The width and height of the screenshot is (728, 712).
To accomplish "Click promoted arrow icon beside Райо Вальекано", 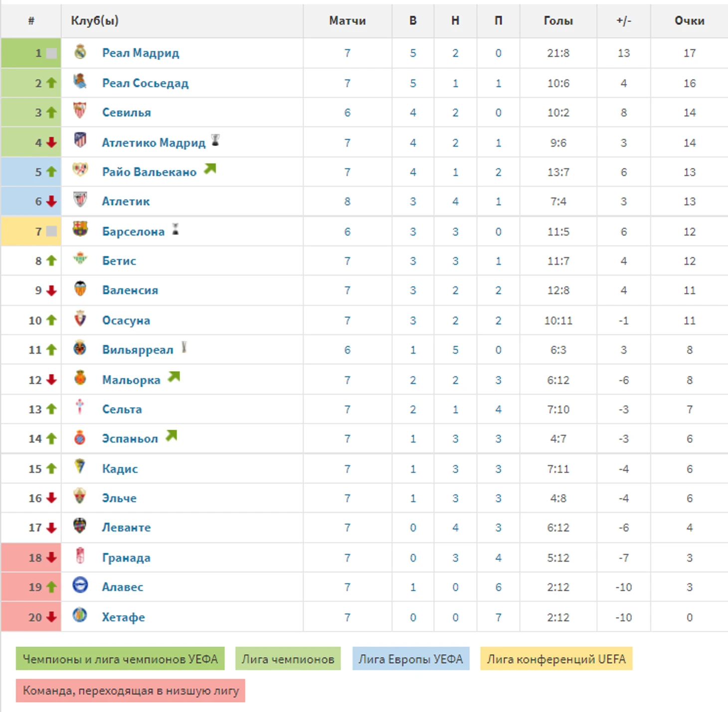I will (210, 169).
